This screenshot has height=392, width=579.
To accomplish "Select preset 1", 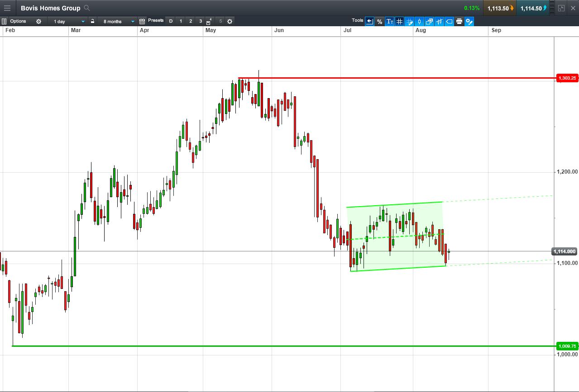I will coord(181,21).
